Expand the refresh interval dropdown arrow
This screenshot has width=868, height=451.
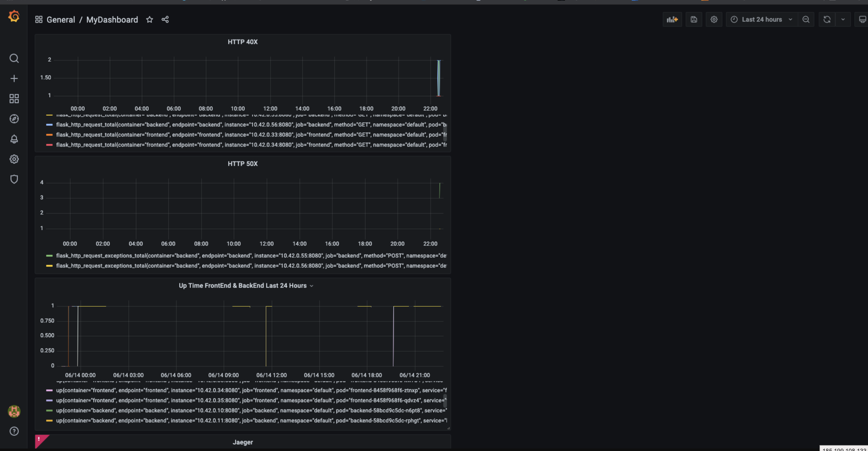click(843, 20)
